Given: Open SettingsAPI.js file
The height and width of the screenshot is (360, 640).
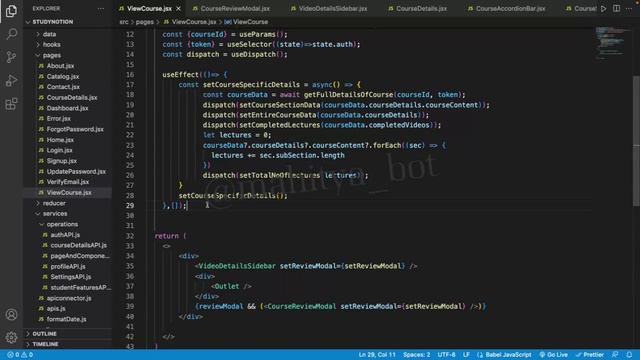Looking at the screenshot, I should [x=71, y=277].
